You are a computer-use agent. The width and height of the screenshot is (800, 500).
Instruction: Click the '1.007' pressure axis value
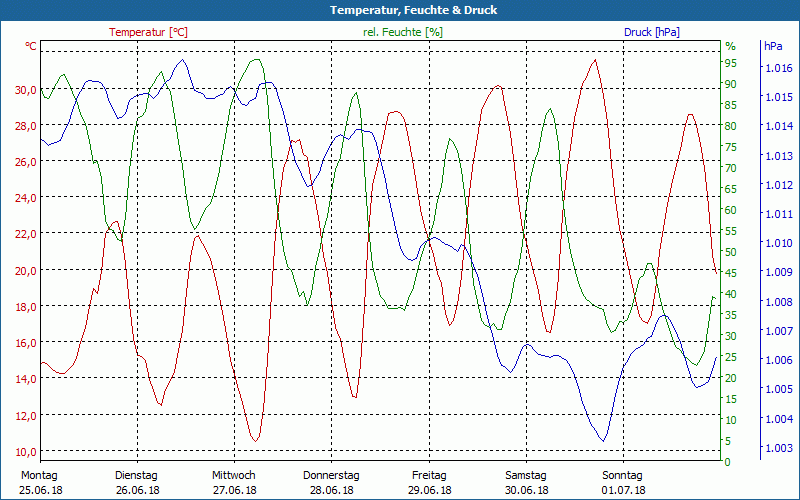[779, 331]
